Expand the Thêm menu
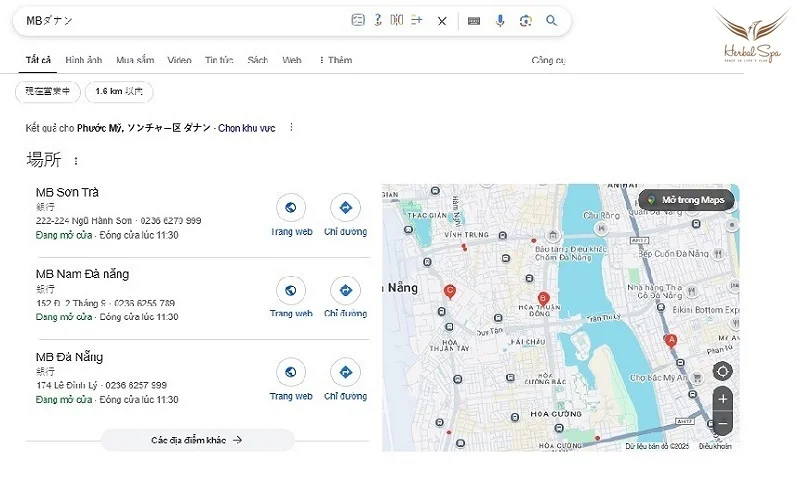 [336, 60]
